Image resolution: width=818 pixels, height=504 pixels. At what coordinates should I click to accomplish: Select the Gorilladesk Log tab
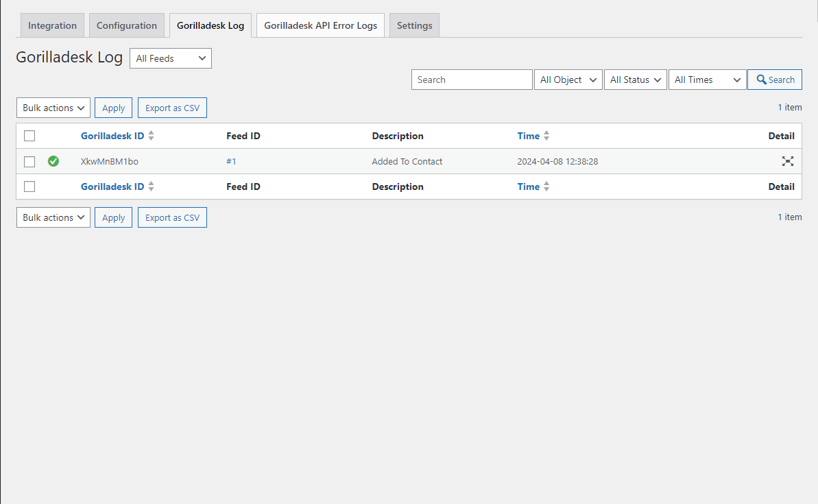210,25
